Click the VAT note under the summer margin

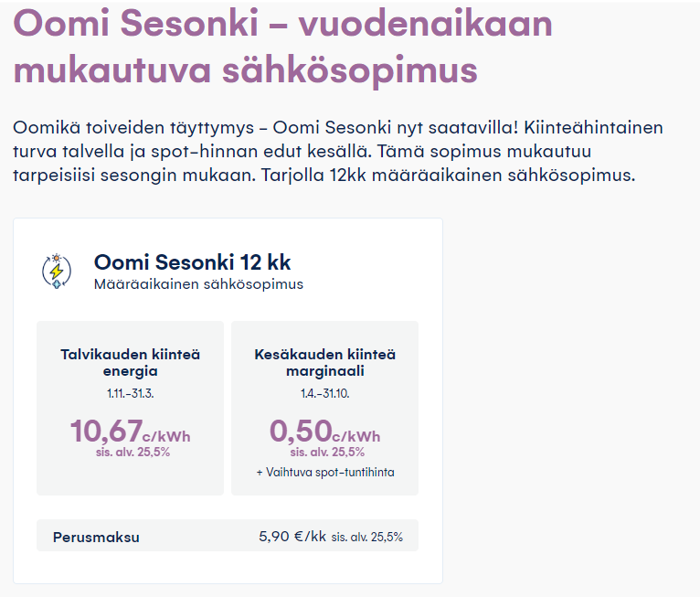tap(327, 452)
